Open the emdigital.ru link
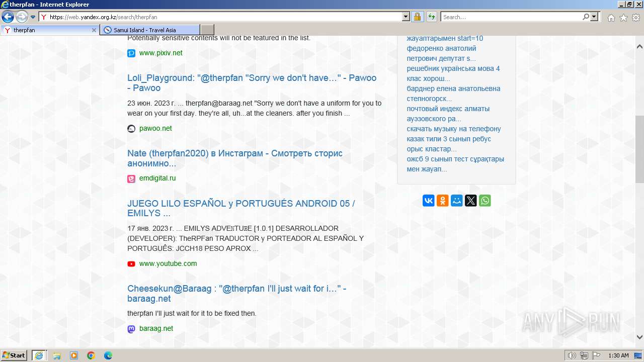Screen dimensions: 644x362 coord(157,178)
